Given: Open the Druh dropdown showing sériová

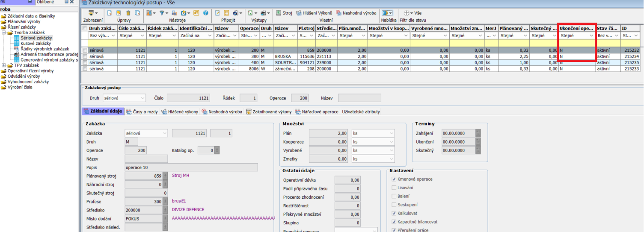Looking at the screenshot, I should [x=124, y=98].
